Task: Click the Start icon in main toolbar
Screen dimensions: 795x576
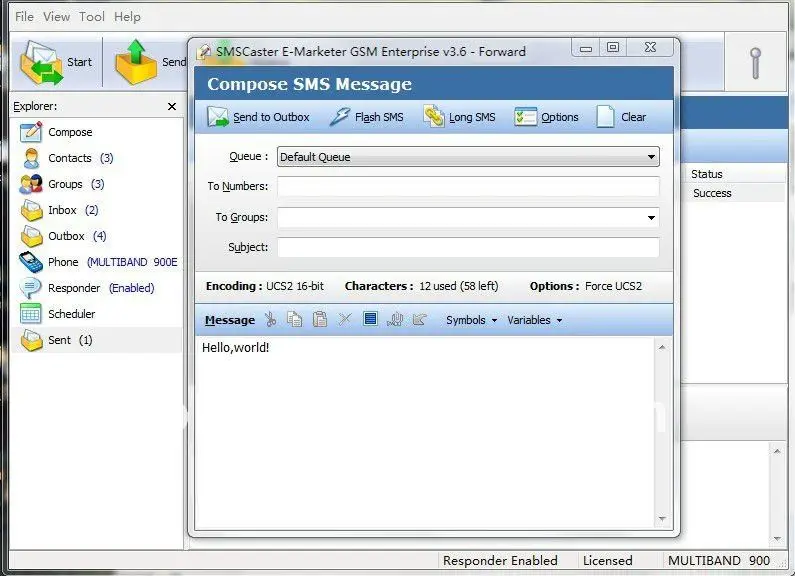Action: 42,63
